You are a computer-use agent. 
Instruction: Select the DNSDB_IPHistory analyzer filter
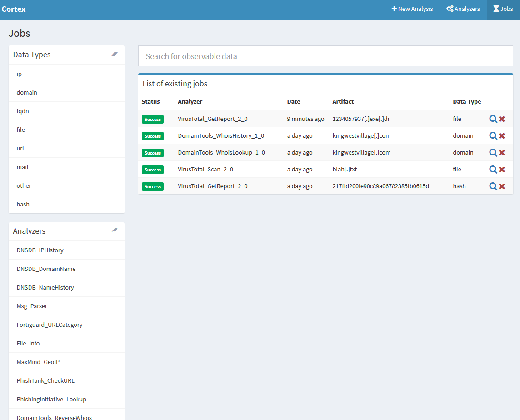40,250
